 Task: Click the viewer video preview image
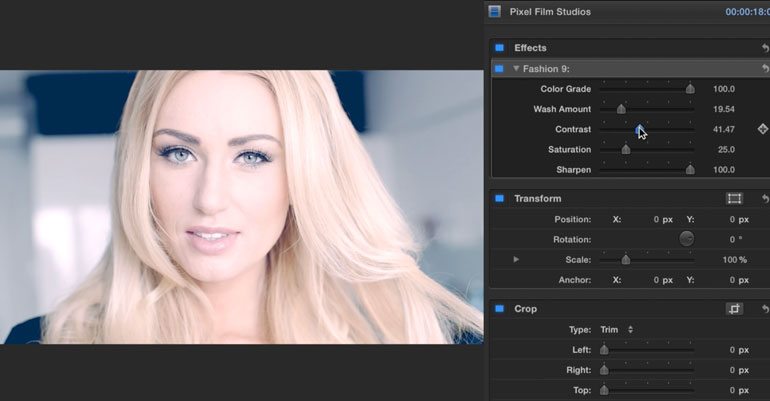tap(242, 207)
